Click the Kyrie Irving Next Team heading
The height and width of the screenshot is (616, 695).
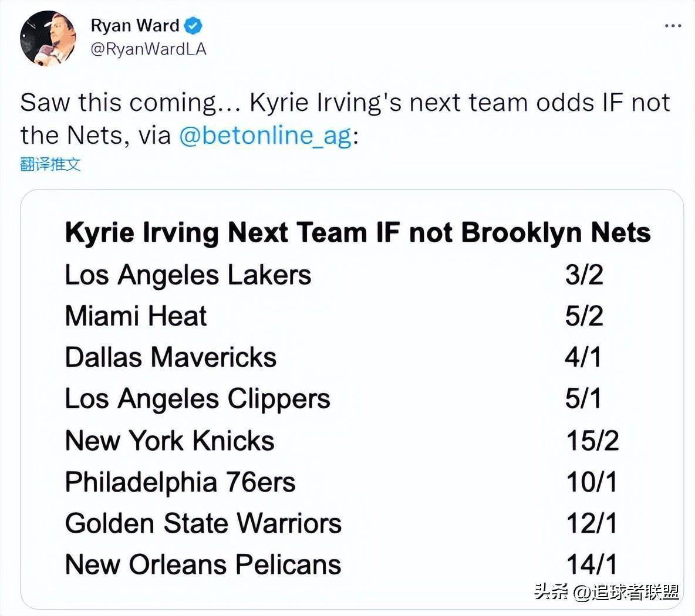point(357,232)
